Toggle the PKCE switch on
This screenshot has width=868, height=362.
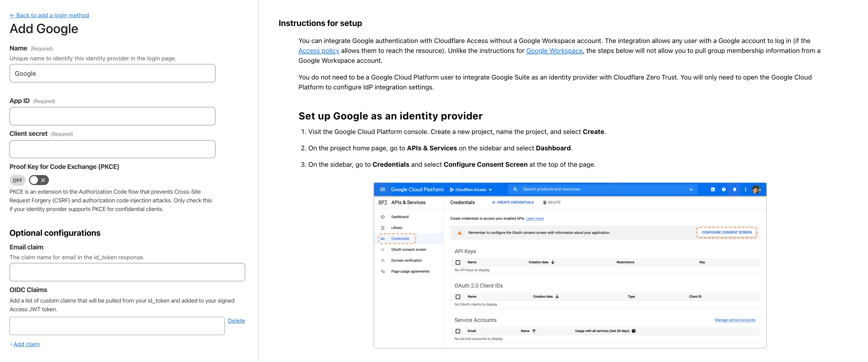coord(39,180)
